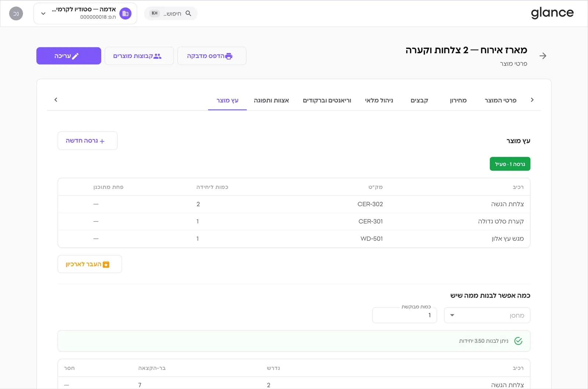Click the ניתן לבנות 3.50 יחידות message
The image size is (588, 389).
tap(484, 341)
